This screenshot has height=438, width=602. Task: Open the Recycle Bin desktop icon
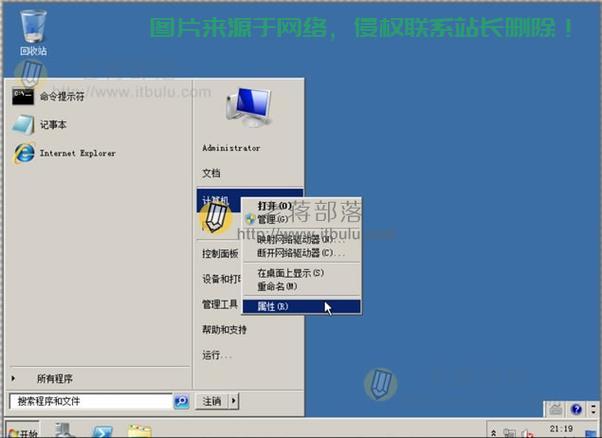(x=33, y=28)
